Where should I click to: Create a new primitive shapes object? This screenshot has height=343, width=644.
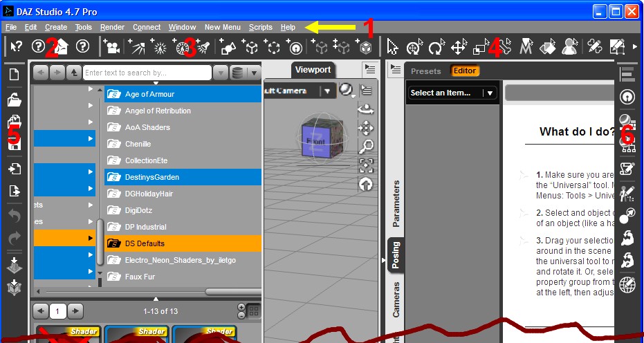pyautogui.click(x=226, y=47)
